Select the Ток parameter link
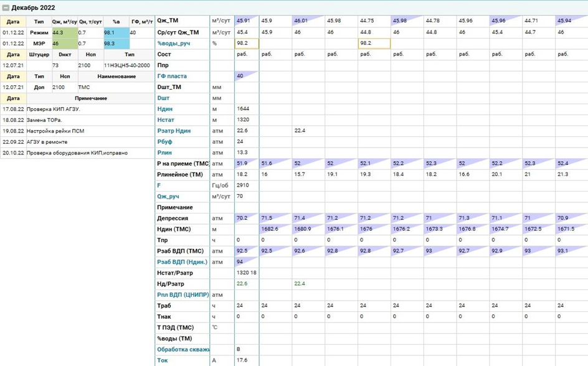Screen dimensions: 588x366 [x=163, y=360]
